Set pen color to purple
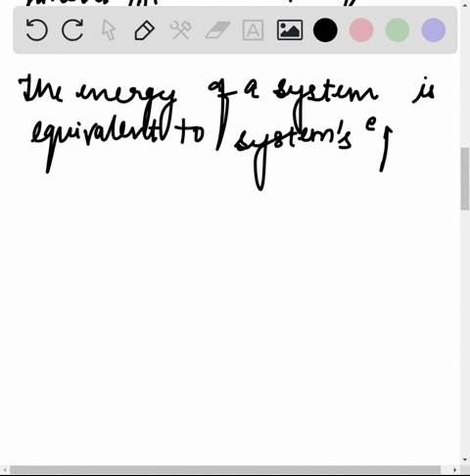This screenshot has width=470, height=476. point(434,30)
